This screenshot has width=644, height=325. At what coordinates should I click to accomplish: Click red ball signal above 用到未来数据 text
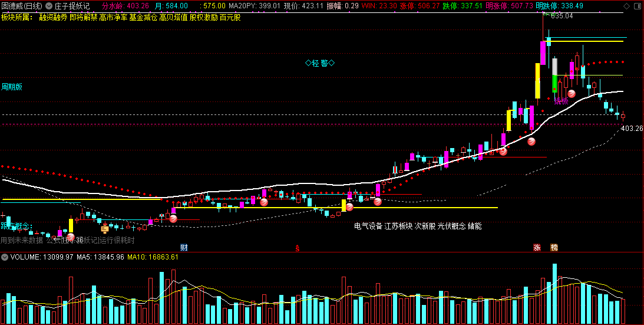click(71, 237)
